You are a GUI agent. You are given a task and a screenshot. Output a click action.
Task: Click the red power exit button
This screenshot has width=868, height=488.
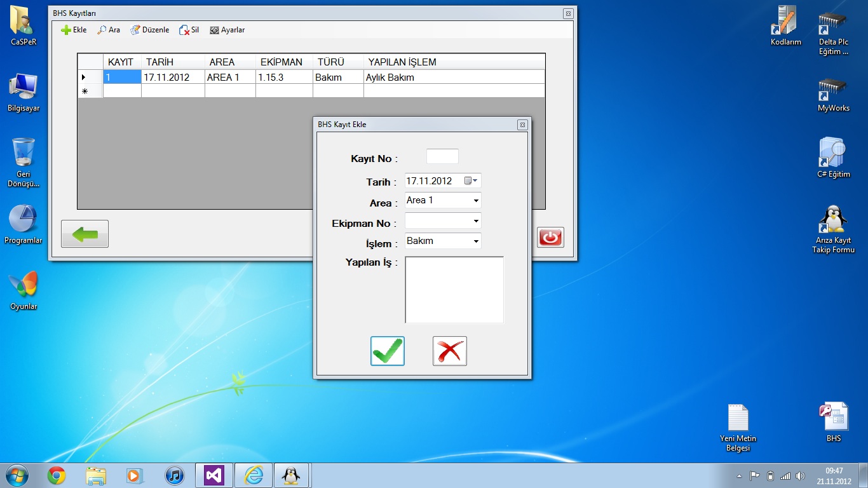(x=550, y=237)
